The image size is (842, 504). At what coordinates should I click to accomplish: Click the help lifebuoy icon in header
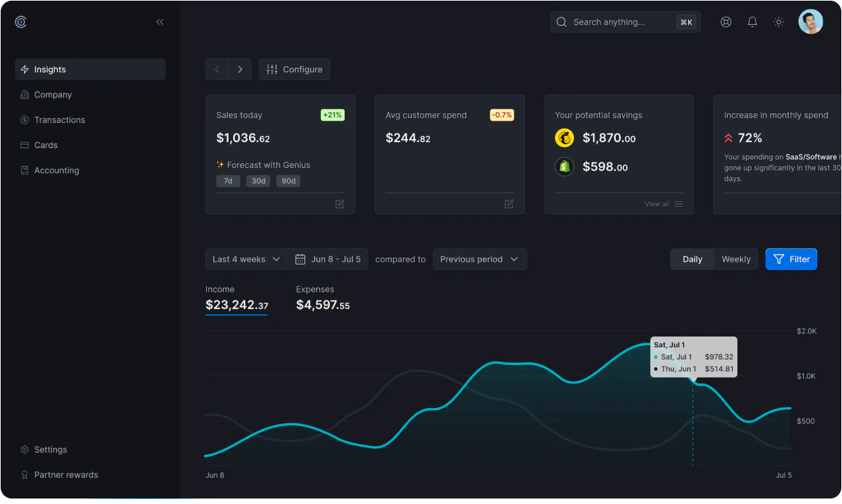725,22
